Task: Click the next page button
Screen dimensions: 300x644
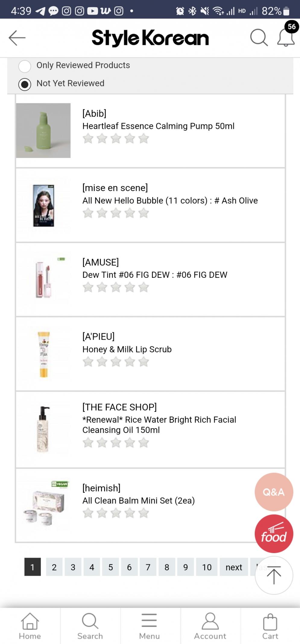Action: [x=234, y=567]
